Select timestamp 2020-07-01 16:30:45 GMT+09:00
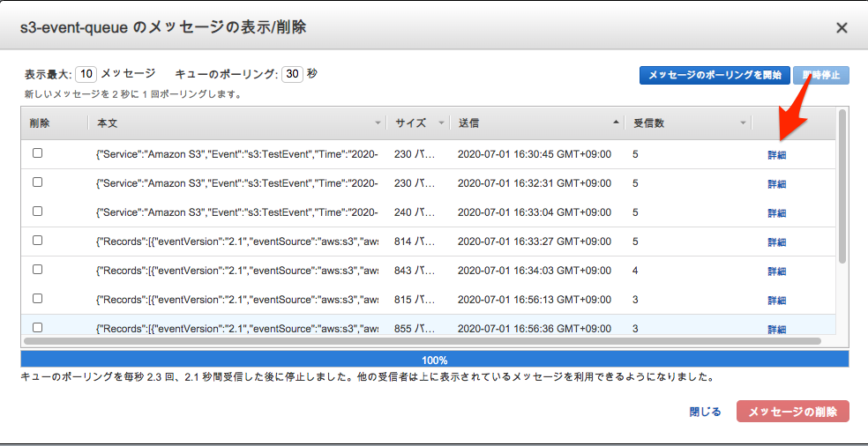 (535, 154)
